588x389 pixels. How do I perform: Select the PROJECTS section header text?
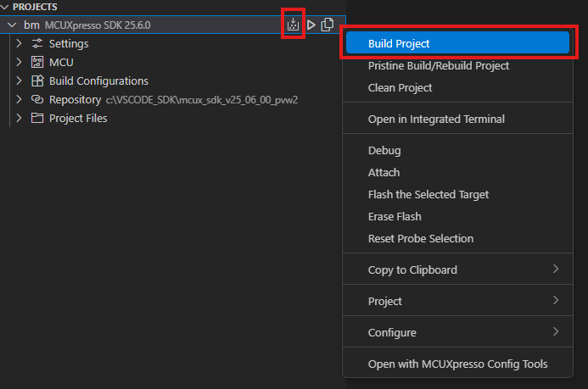(35, 7)
